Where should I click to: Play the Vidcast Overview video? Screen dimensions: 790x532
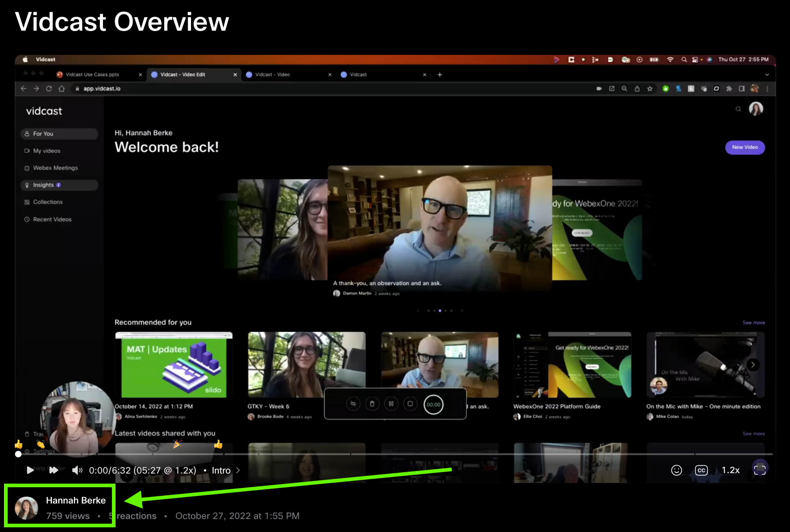point(30,470)
